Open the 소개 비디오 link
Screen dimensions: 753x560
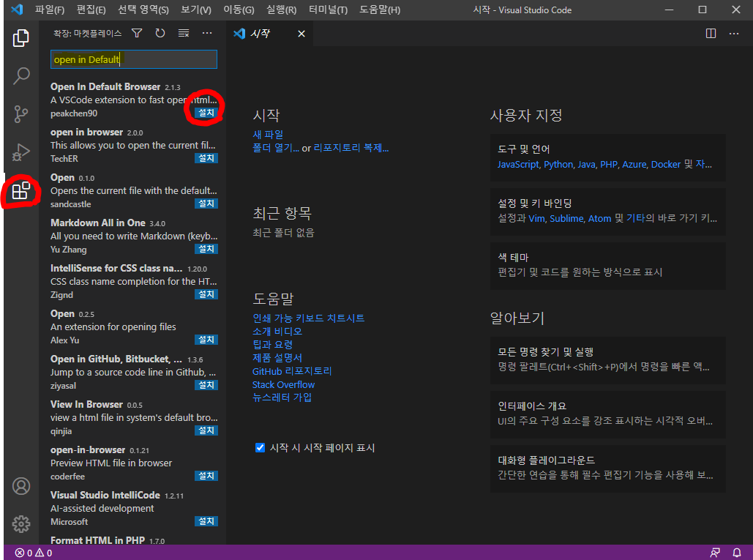pyautogui.click(x=277, y=332)
